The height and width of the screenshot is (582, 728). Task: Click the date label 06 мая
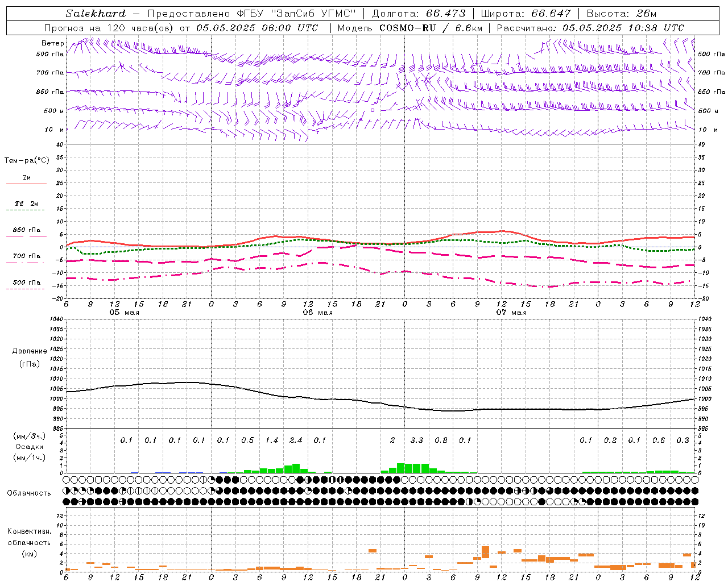318,313
